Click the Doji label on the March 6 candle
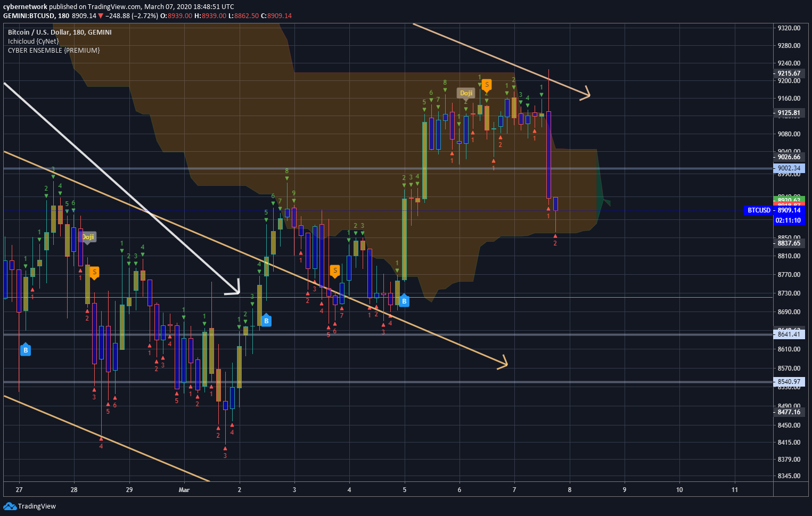This screenshot has width=812, height=516. 466,93
